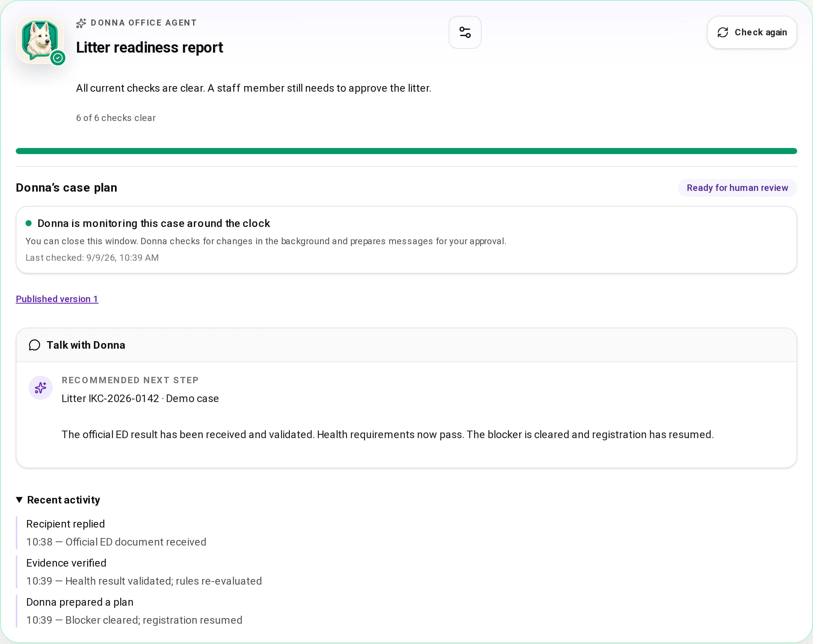This screenshot has height=644, width=813.
Task: Click the '6 of 6 checks clear' text
Action: (116, 118)
